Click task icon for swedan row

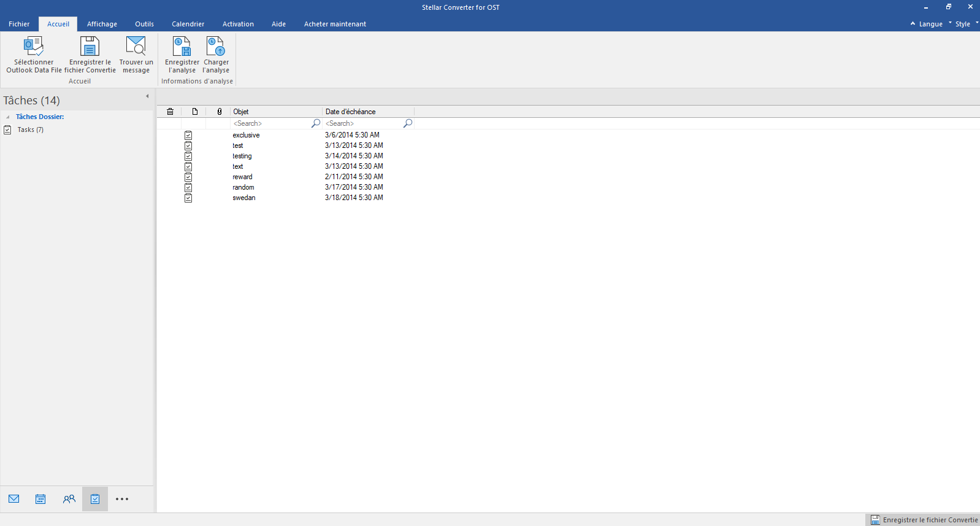(188, 198)
